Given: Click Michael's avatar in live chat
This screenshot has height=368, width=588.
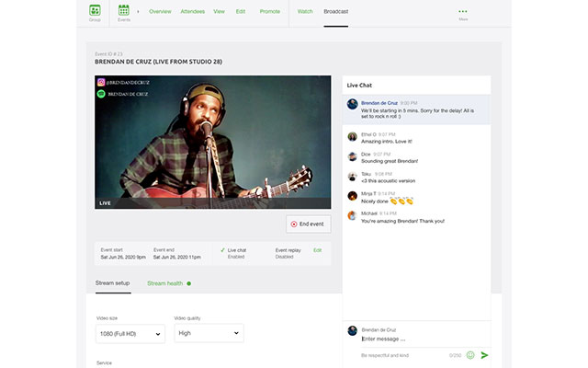Looking at the screenshot, I should pos(352,215).
